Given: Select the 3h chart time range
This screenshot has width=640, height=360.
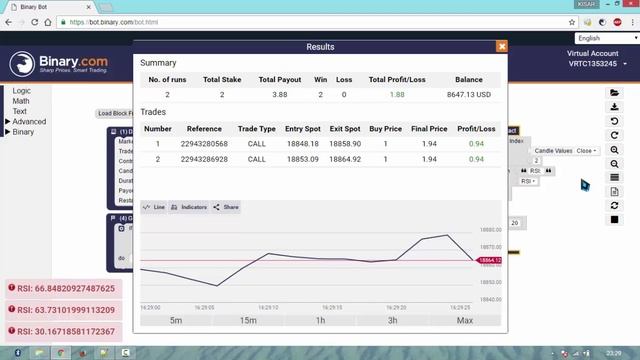Looking at the screenshot, I should click(393, 320).
